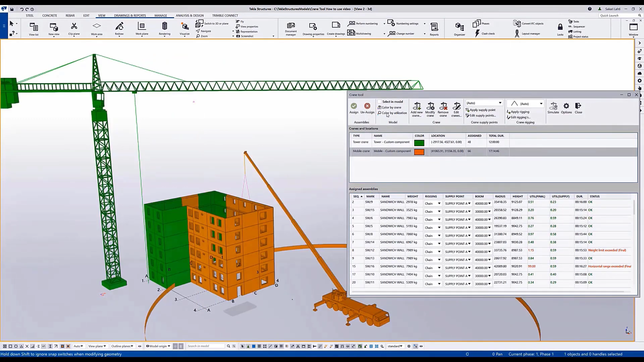Click the green Tower crane color swatch

point(419,143)
